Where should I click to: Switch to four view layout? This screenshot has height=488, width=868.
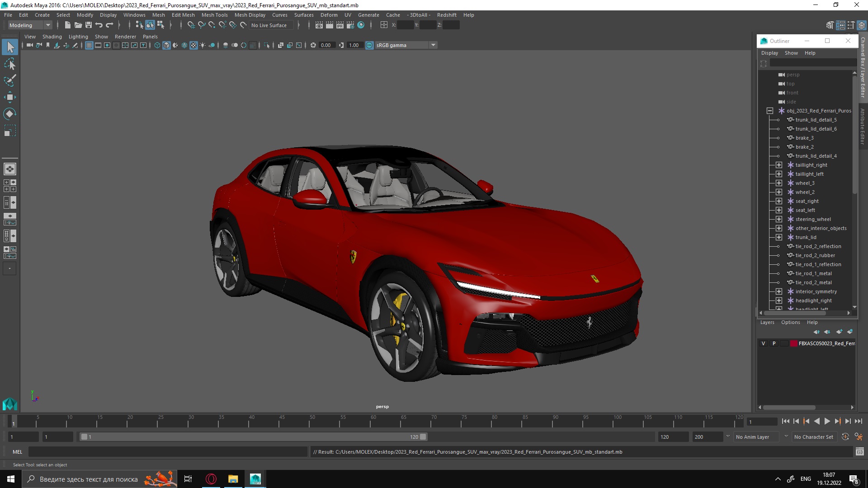pos(10,186)
